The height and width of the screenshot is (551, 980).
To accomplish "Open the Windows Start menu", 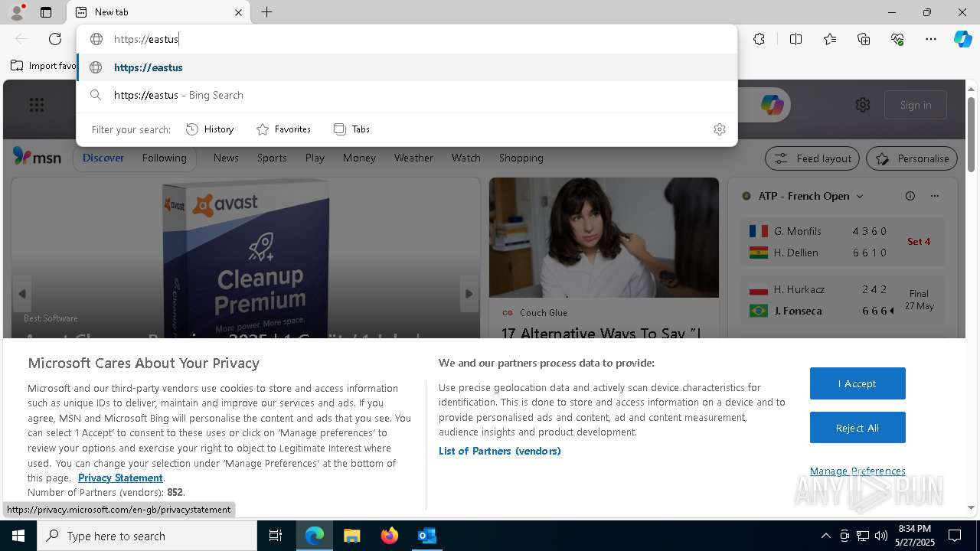I will [18, 536].
